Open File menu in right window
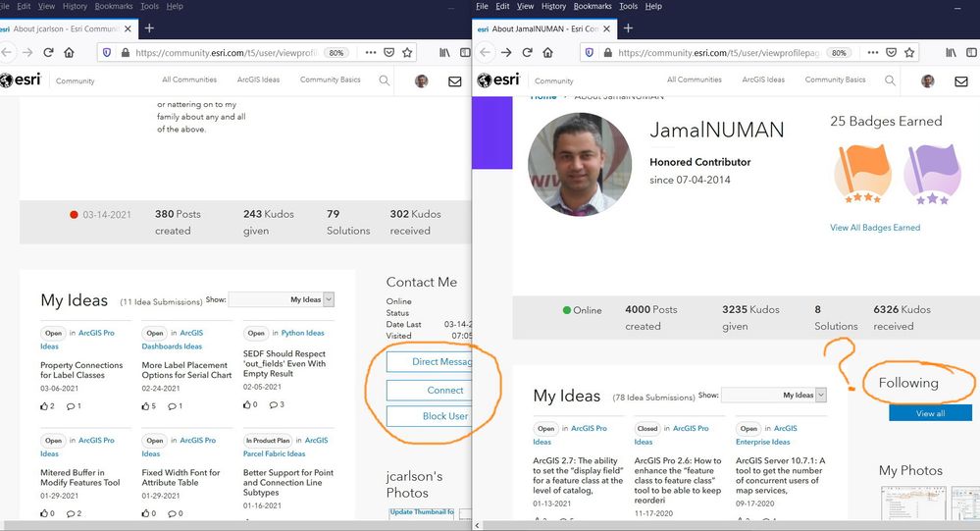The image size is (980, 531). coord(482,6)
